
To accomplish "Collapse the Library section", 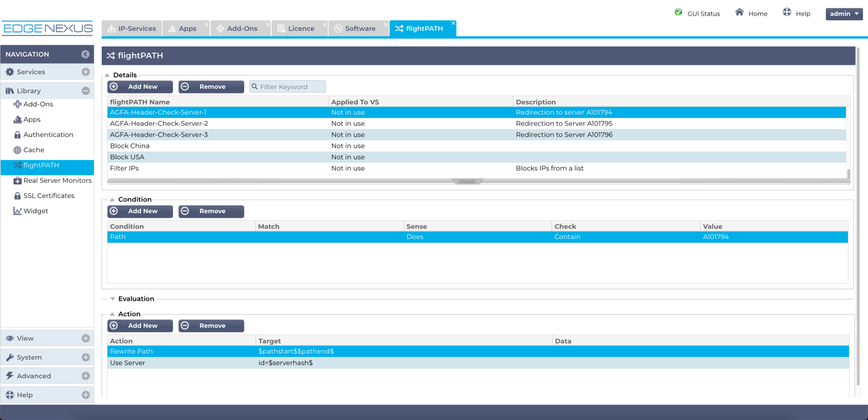I will pyautogui.click(x=86, y=91).
